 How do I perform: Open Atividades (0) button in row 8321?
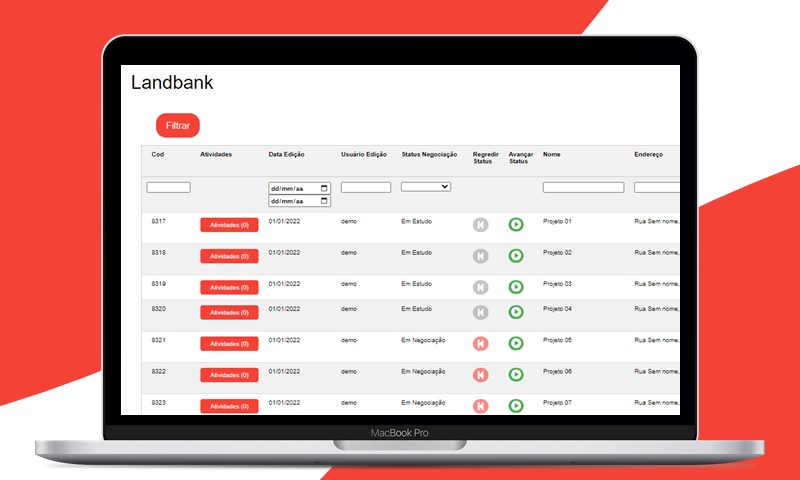click(x=229, y=344)
